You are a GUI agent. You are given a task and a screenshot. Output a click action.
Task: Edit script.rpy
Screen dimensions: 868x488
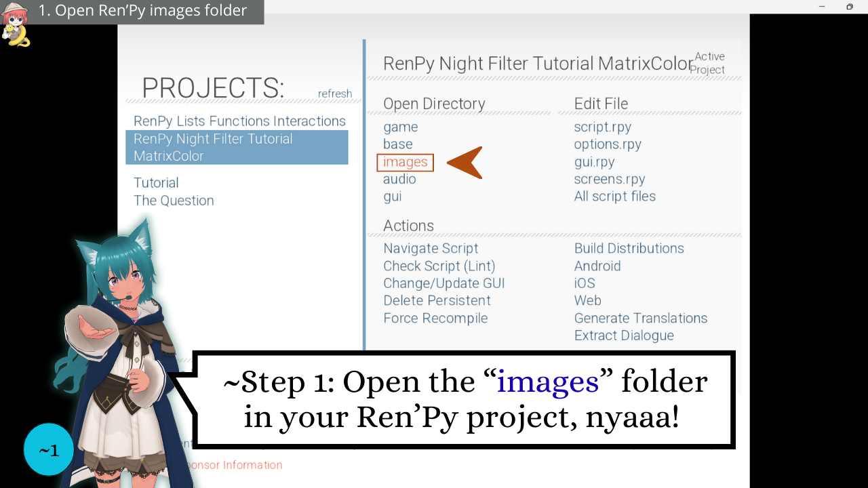pyautogui.click(x=602, y=127)
